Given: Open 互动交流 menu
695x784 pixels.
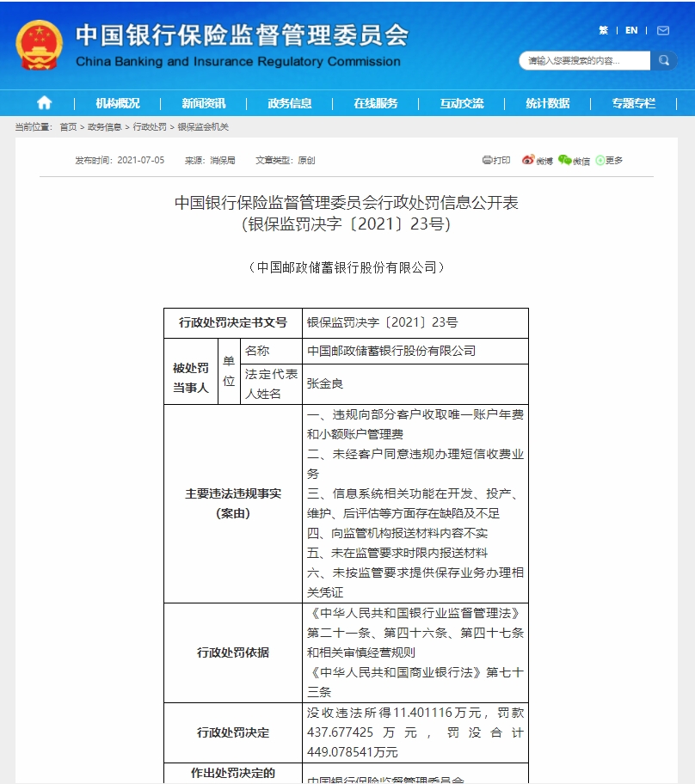Looking at the screenshot, I should pos(462,103).
